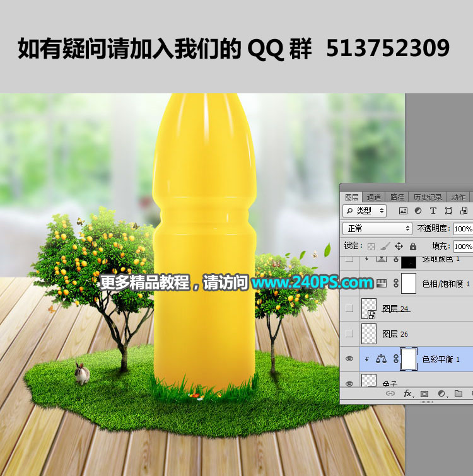Create new group with folder icon
473x476 pixels.
pos(458,393)
